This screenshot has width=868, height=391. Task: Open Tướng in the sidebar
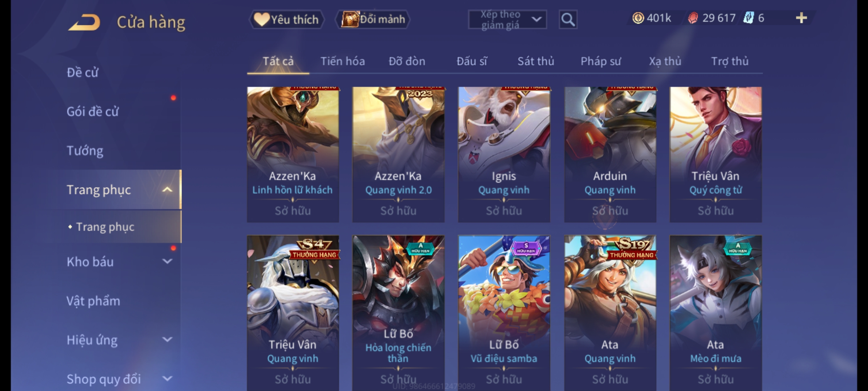[85, 151]
